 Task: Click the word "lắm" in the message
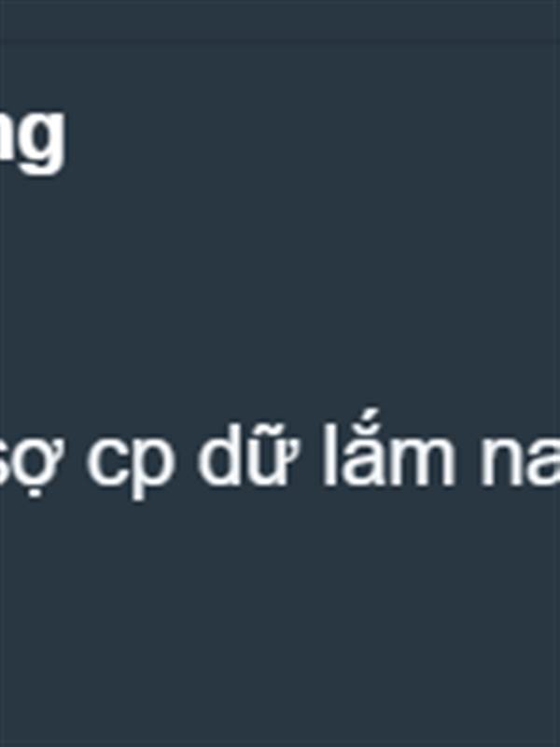388,450
